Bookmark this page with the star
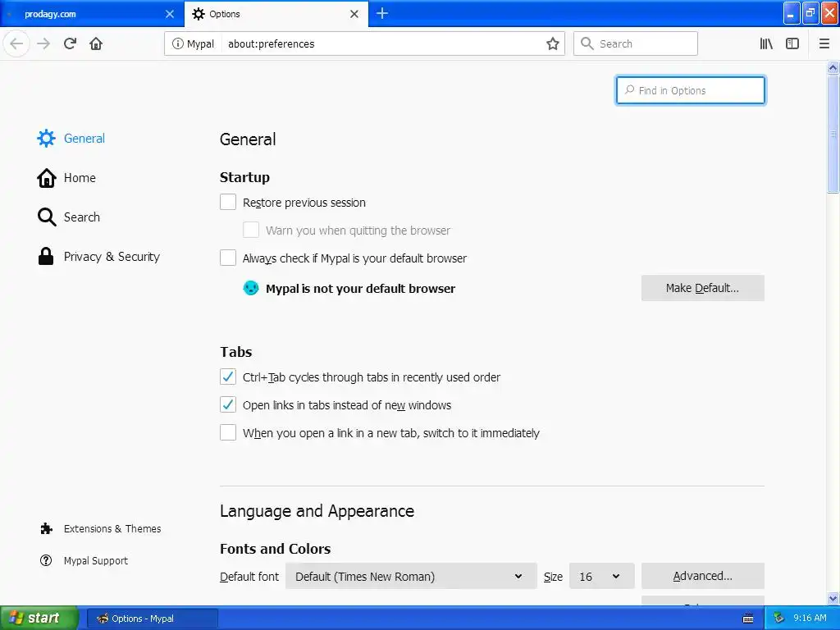 click(552, 44)
